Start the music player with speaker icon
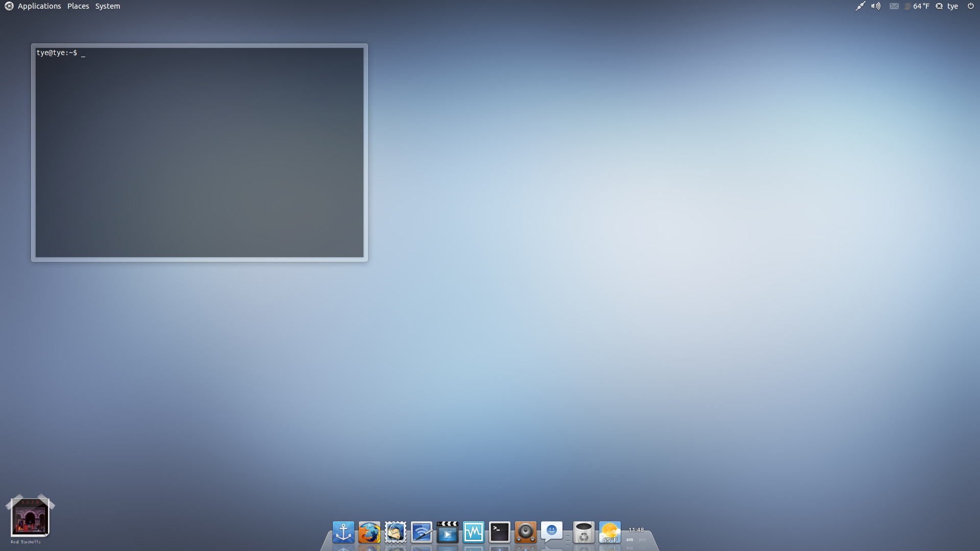This screenshot has width=980, height=551. click(x=526, y=533)
